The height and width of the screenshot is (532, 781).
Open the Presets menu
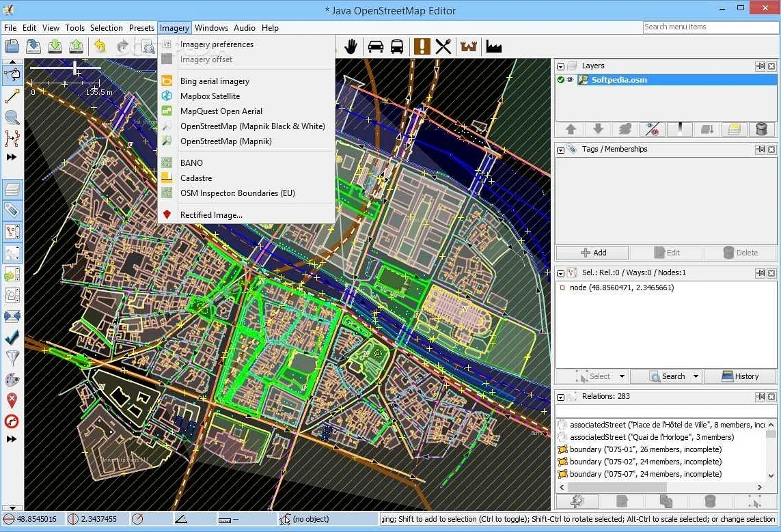click(141, 28)
